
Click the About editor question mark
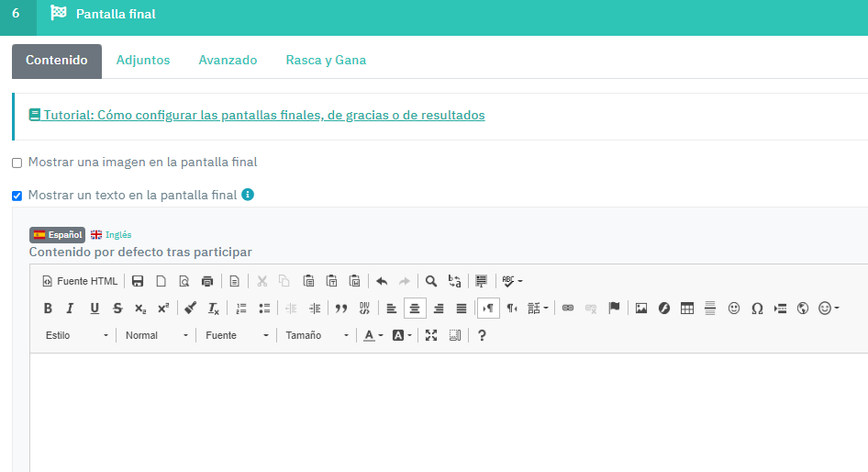pos(482,335)
